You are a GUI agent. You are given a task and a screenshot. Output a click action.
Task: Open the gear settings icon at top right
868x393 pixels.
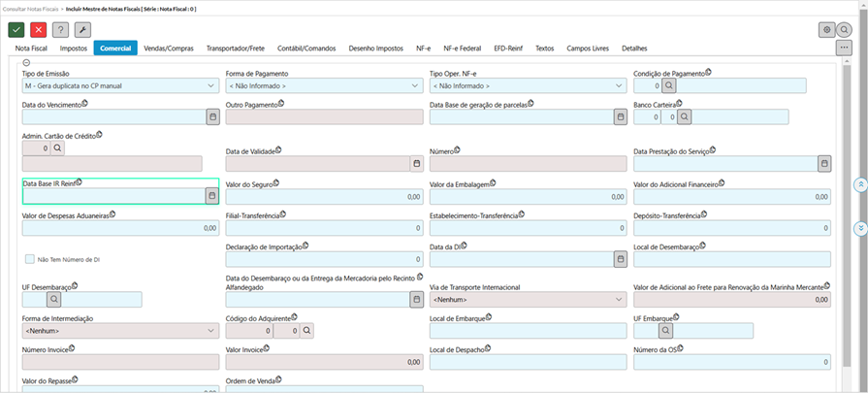826,30
